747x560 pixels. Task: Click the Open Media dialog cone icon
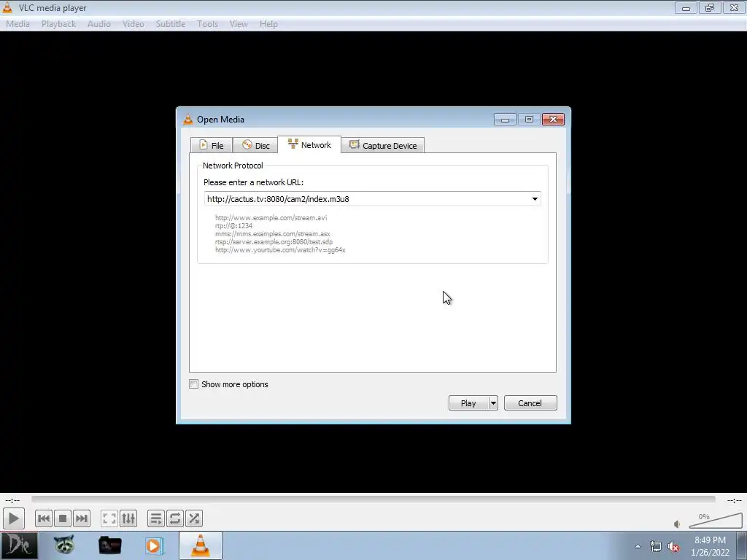[x=188, y=119]
